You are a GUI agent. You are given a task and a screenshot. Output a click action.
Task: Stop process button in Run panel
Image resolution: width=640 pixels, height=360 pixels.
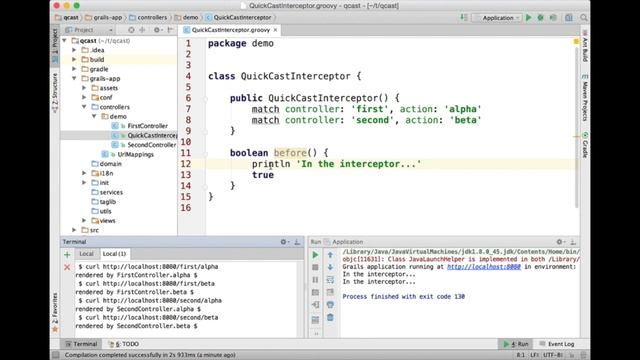(x=315, y=267)
